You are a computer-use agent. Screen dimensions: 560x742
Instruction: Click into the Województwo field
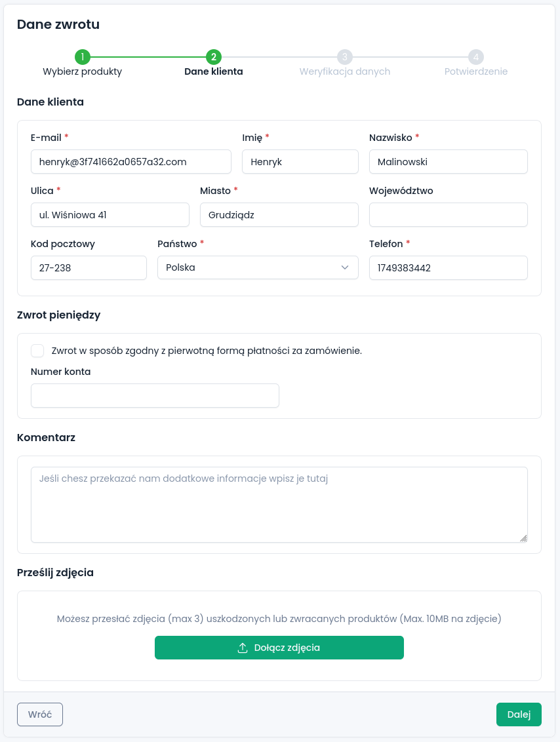pyautogui.click(x=449, y=214)
